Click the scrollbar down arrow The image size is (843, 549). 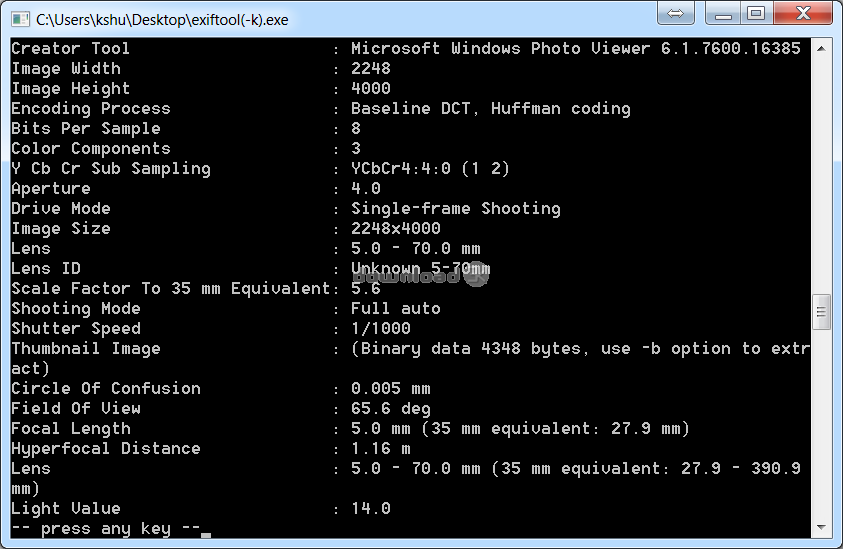(821, 527)
